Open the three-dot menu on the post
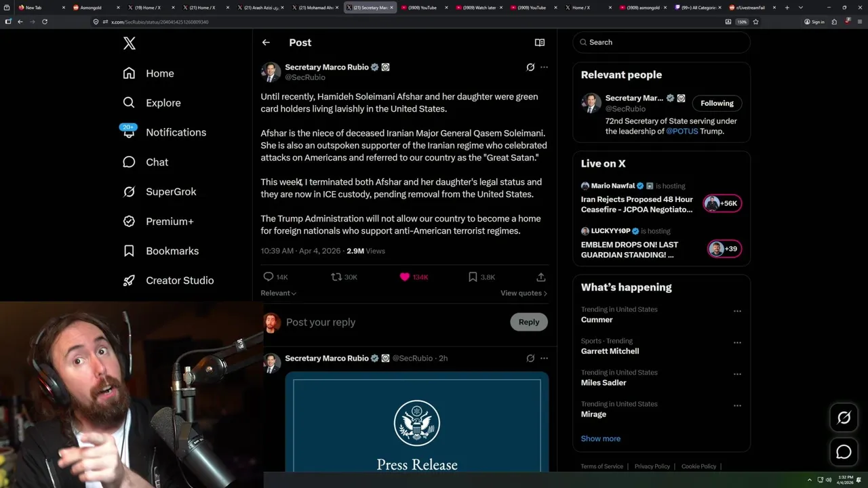The image size is (868, 488). pyautogui.click(x=544, y=67)
